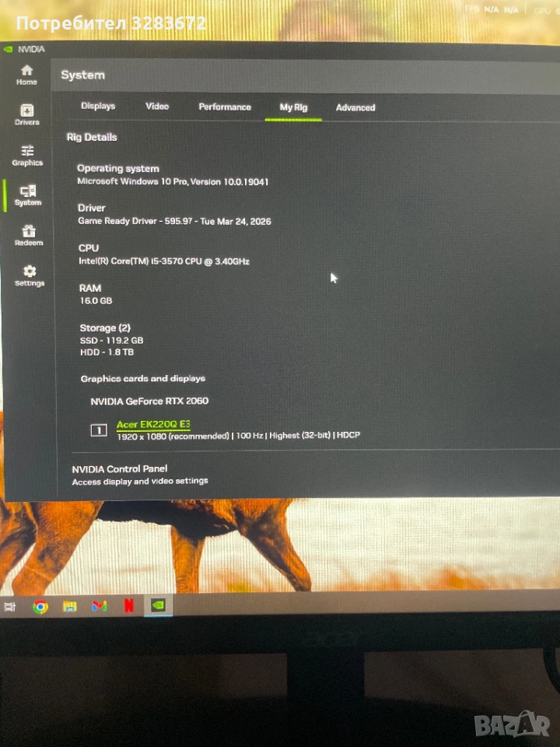Open the Graphics settings section

coord(27,155)
